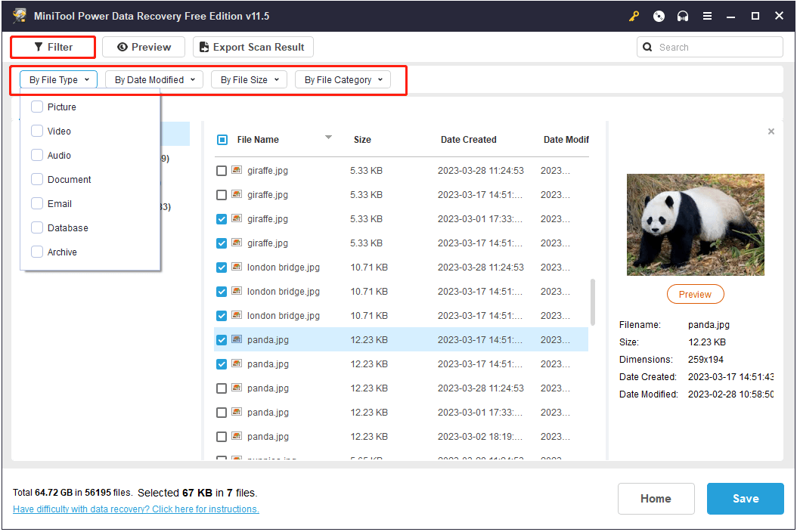Open the hamburger menu in the title bar
This screenshot has width=797, height=532.
tap(707, 16)
